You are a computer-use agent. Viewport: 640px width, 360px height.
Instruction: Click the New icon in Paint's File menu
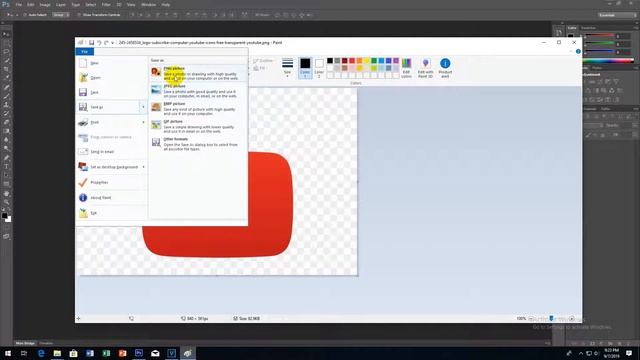(x=83, y=63)
